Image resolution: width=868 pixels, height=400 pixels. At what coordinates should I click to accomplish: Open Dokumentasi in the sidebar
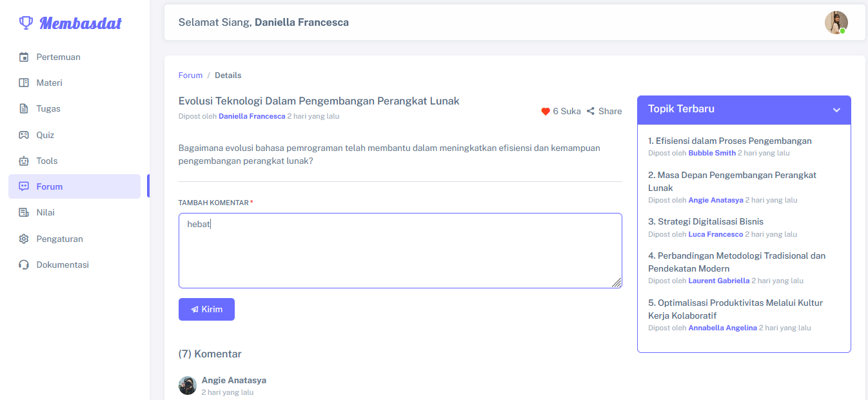click(74, 265)
